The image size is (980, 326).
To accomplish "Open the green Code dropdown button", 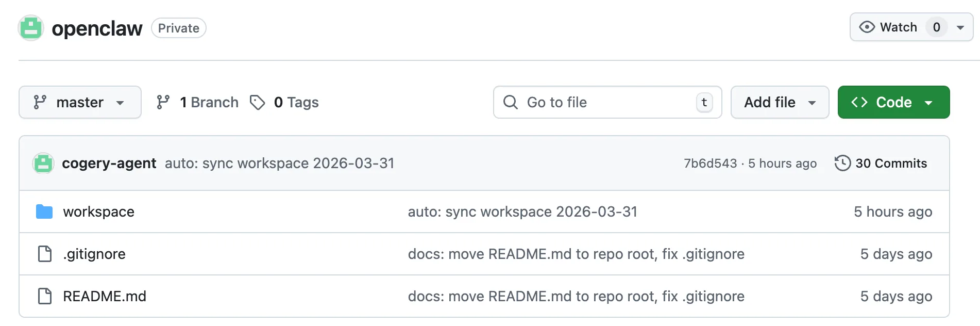I will (x=893, y=103).
